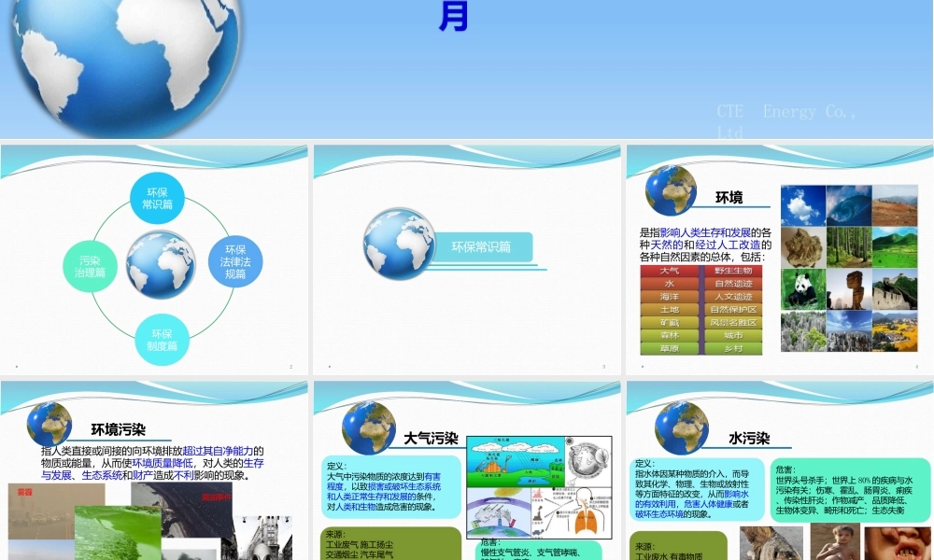Image resolution: width=934 pixels, height=560 pixels.
Task: Click the globe beside the '环境污染' heading
Action: [50, 424]
